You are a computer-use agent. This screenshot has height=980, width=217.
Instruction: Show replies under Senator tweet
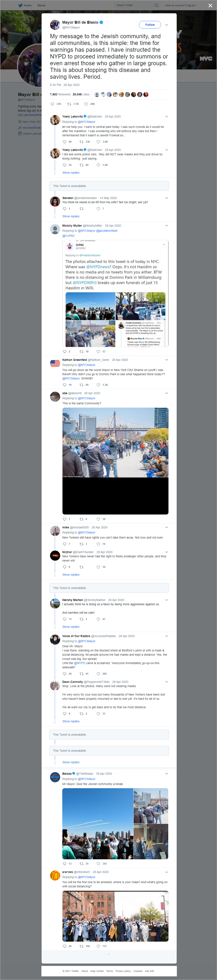[x=71, y=217]
